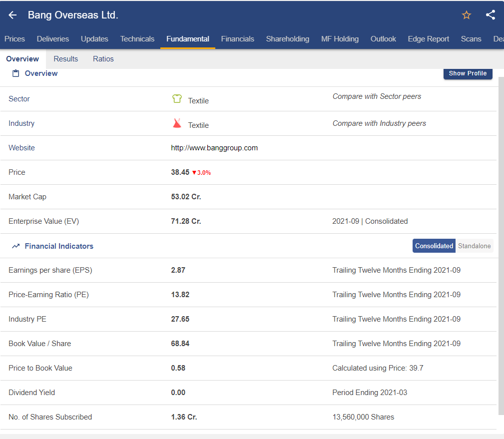Viewport: 504px width, 439px height.
Task: Click Market Cap value 53.02 Cr.
Action: (x=186, y=197)
